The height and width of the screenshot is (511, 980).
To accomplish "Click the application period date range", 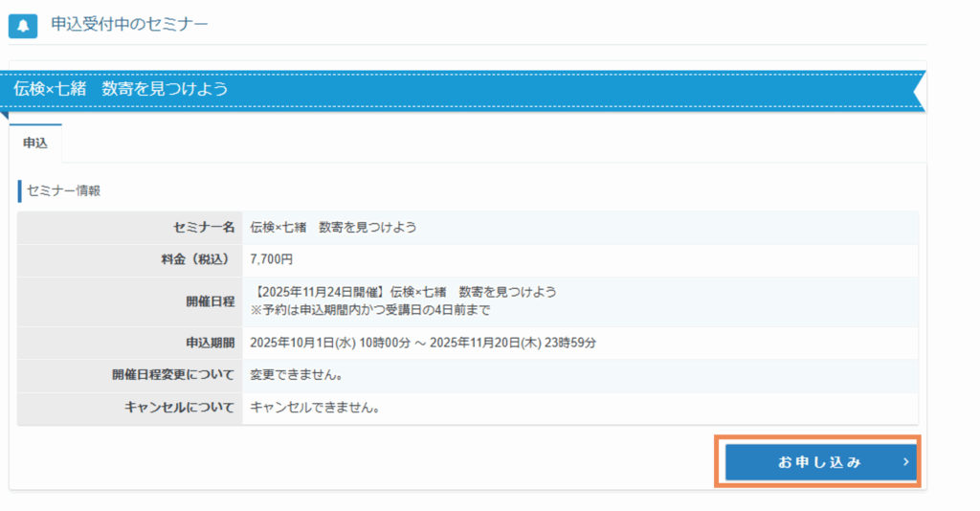I will click(x=423, y=343).
